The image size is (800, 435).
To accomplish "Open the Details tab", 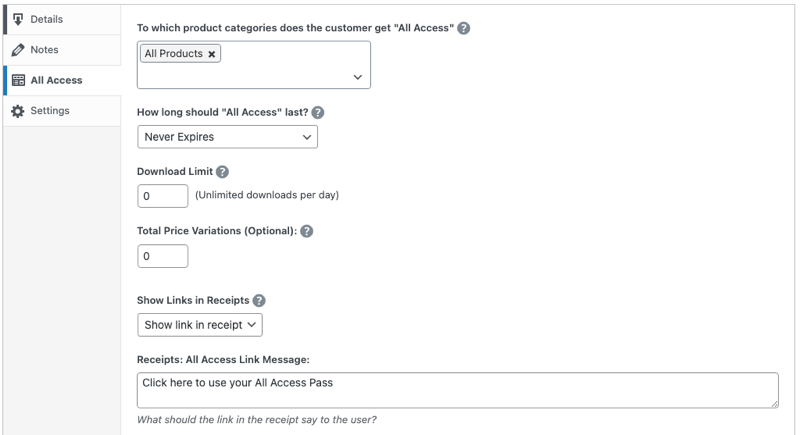I will [47, 20].
